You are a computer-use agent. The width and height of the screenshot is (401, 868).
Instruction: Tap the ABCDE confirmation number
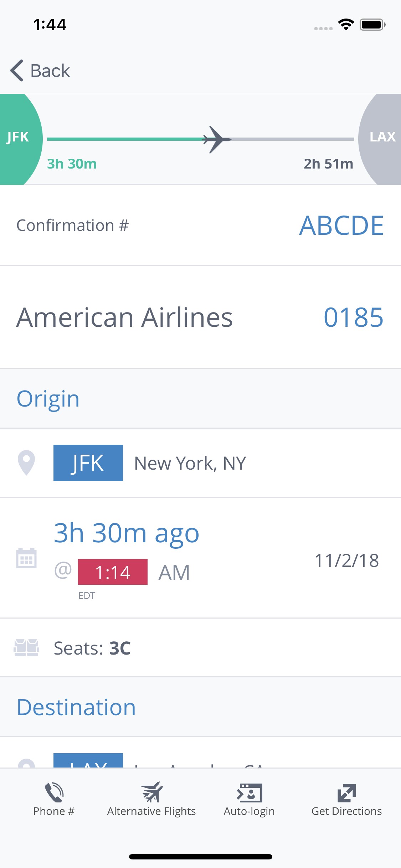tap(341, 226)
